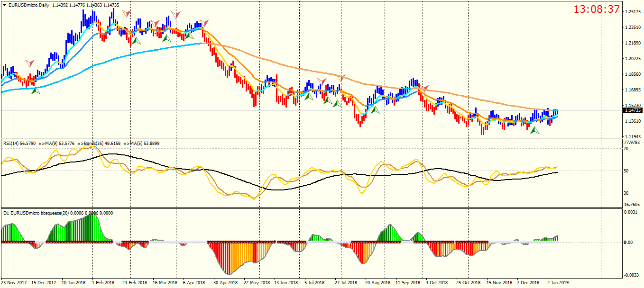Click the 1.15230 price axis label

[x=634, y=106]
